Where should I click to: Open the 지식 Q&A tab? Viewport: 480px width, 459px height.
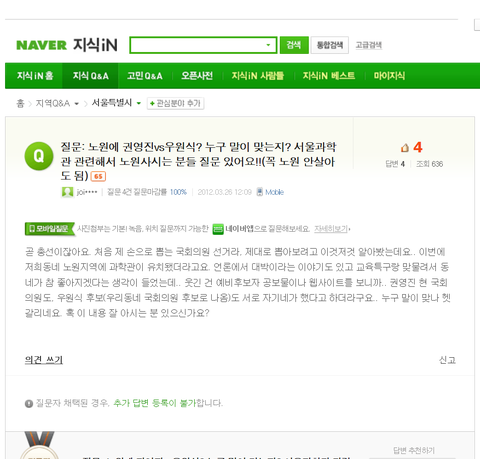click(x=90, y=76)
